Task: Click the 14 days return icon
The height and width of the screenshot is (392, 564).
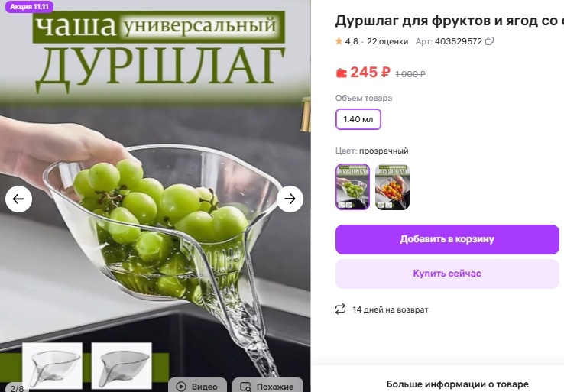Action: point(340,309)
